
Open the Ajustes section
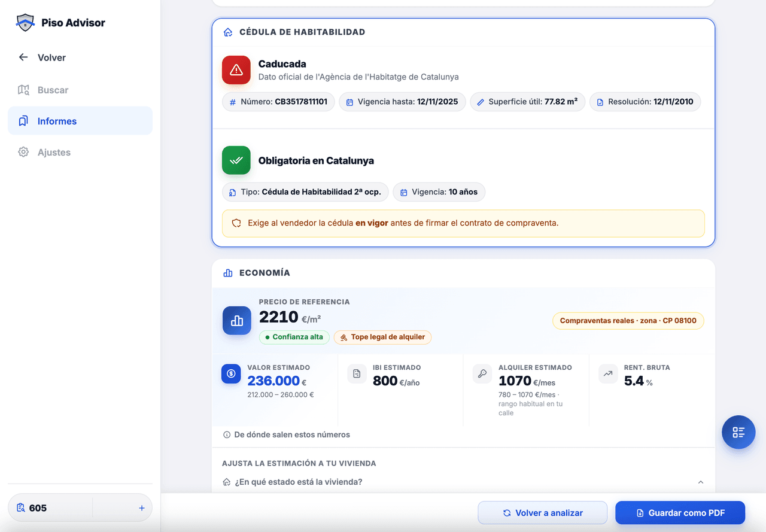point(80,152)
